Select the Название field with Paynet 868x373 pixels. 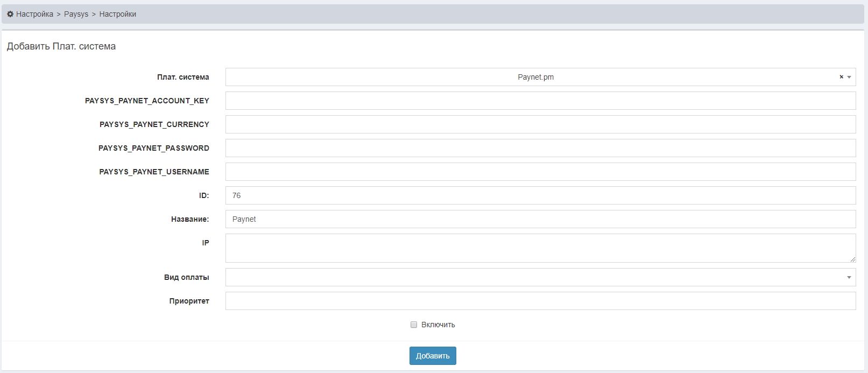point(540,219)
